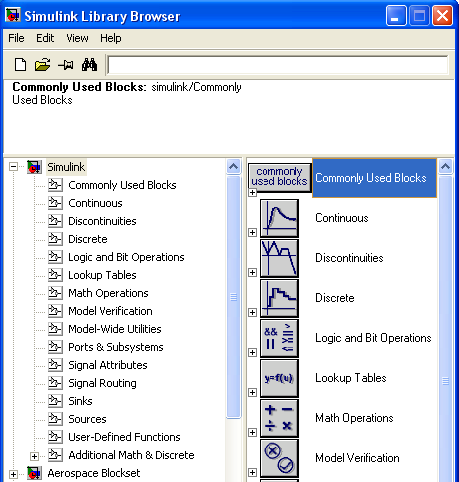
Task: Click left tree scrollbar up arrow
Action: click(233, 166)
